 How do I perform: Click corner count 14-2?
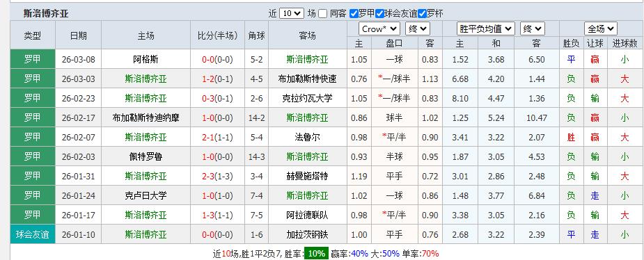coord(256,118)
